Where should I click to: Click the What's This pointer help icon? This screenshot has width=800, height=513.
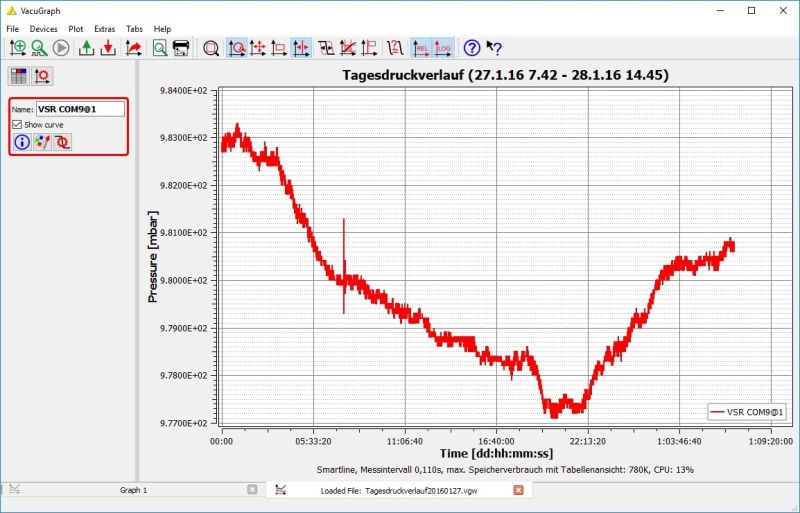coord(494,48)
